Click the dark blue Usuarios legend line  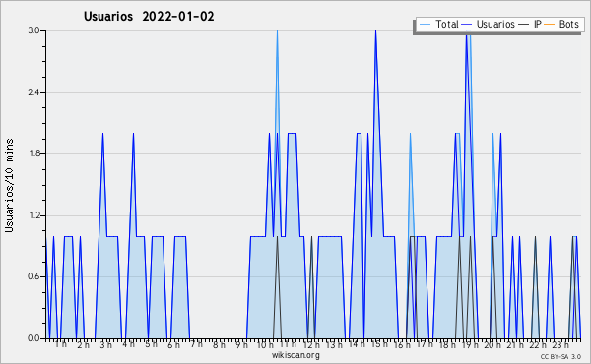pos(466,25)
